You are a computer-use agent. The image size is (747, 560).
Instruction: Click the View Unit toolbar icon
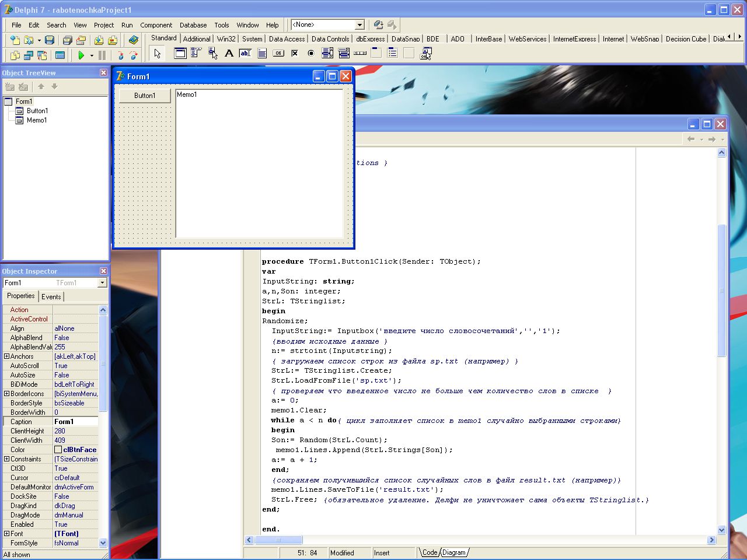(x=15, y=55)
